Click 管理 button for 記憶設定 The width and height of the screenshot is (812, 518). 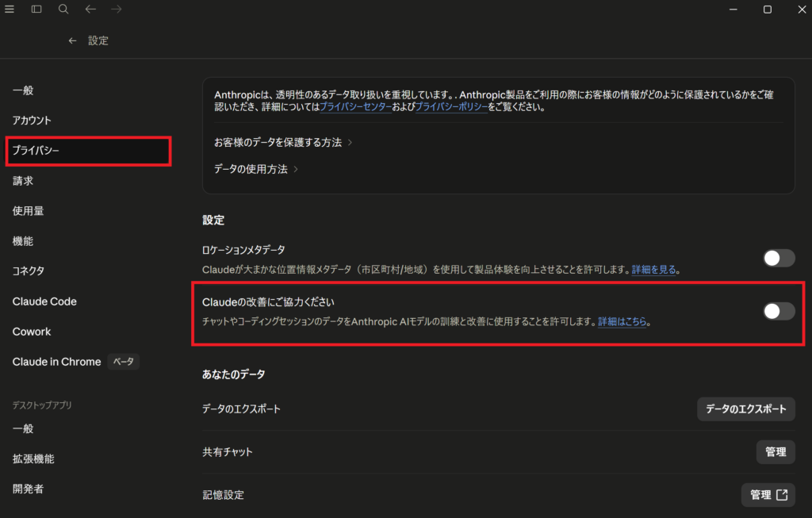point(768,495)
